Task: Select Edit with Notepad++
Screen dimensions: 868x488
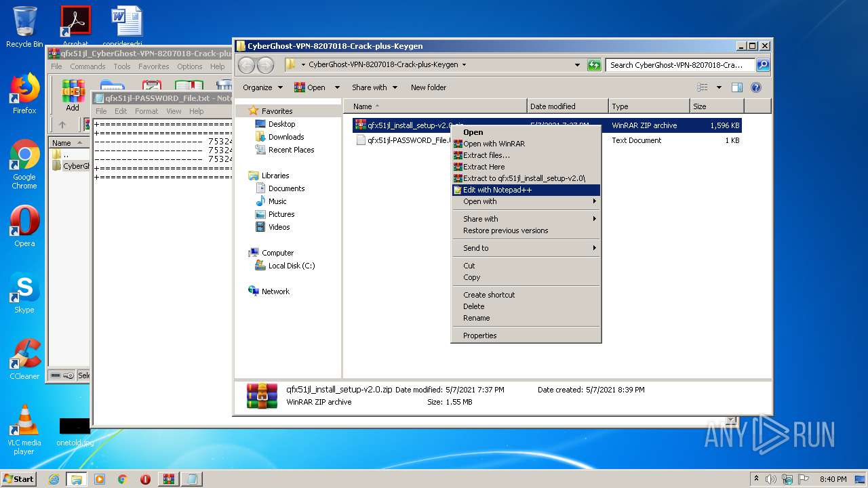Action: [526, 190]
